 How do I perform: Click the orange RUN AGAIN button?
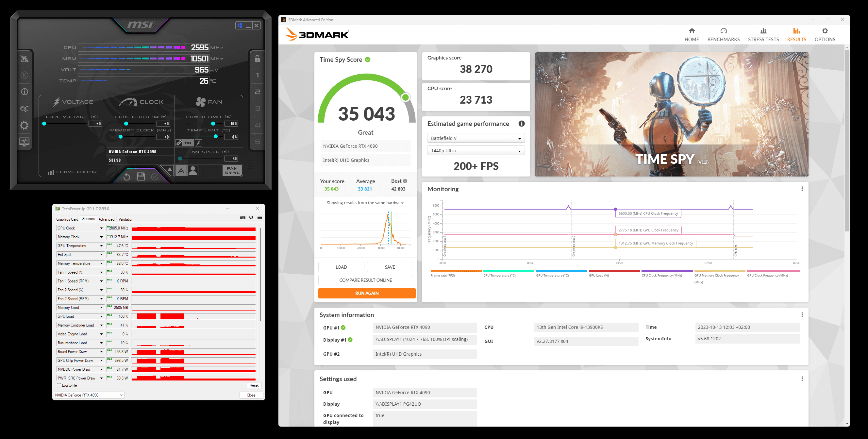(367, 293)
